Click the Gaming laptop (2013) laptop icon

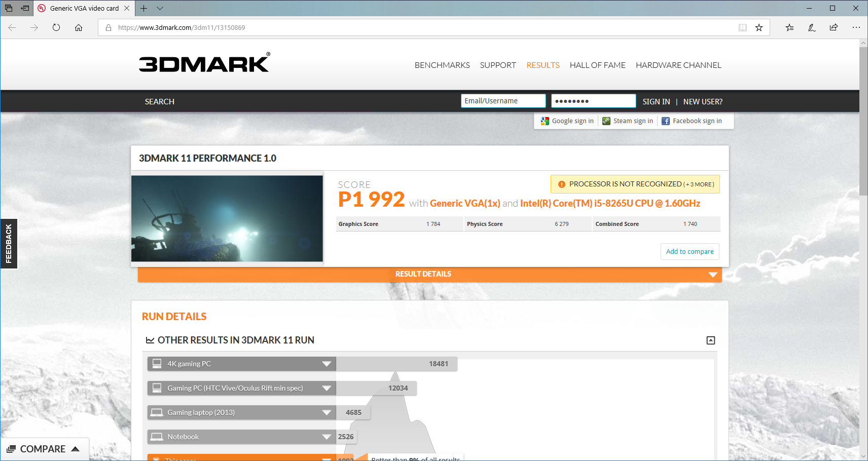pyautogui.click(x=157, y=412)
